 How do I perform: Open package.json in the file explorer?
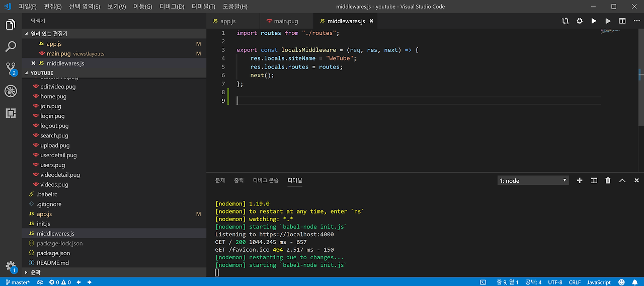click(53, 253)
